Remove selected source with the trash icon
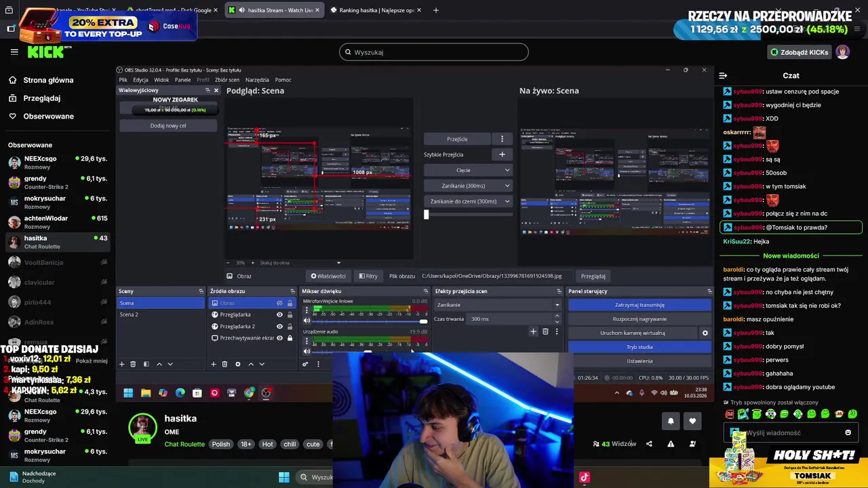868x488 pixels. click(224, 364)
